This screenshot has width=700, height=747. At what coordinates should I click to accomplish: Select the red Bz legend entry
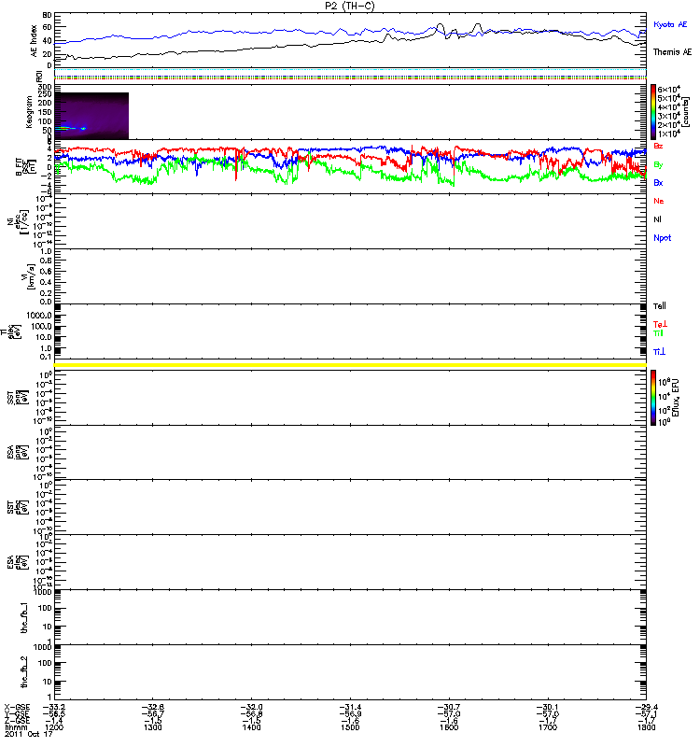point(659,146)
